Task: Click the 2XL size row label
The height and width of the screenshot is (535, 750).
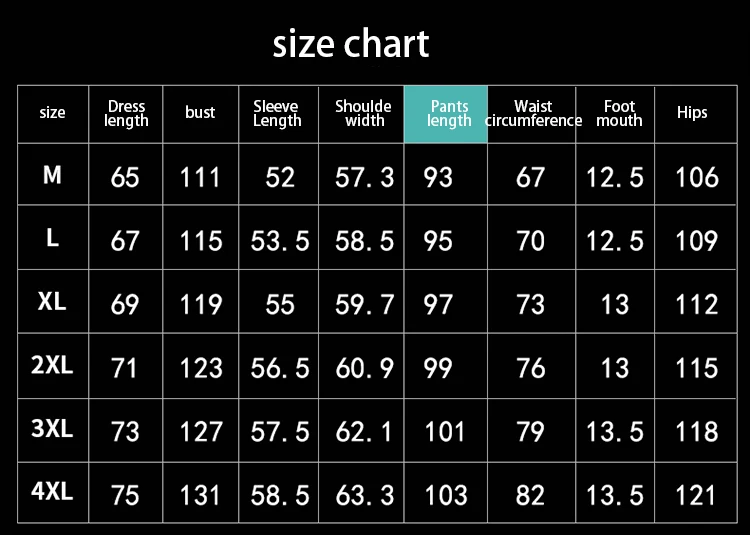Action: pos(52,365)
